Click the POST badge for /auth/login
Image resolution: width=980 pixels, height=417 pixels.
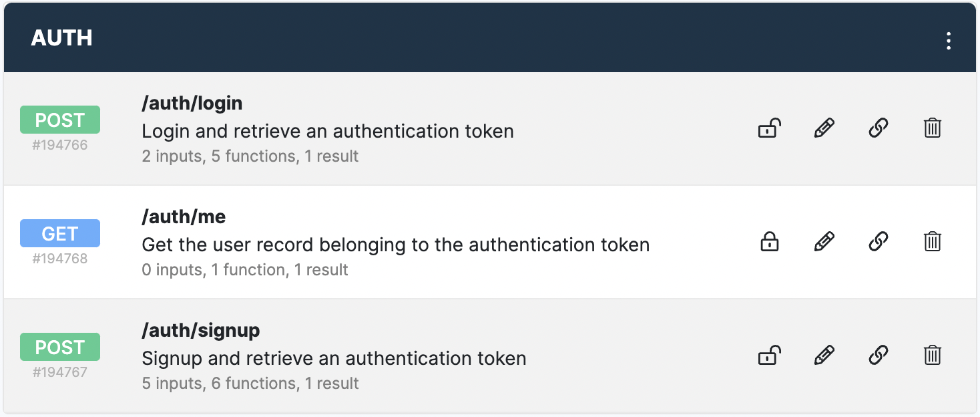coord(60,120)
